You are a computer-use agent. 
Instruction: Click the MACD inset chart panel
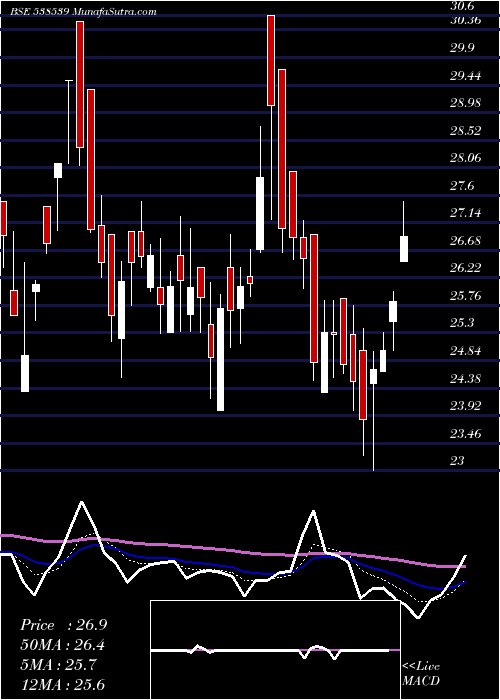(275, 650)
